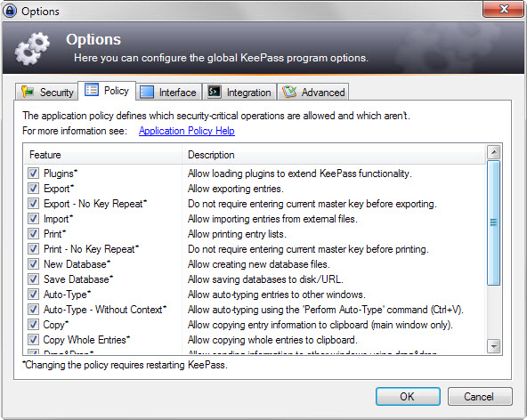Uncheck the Plugins policy checkbox
Screen dimensions: 527x420
pyautogui.click(x=33, y=173)
